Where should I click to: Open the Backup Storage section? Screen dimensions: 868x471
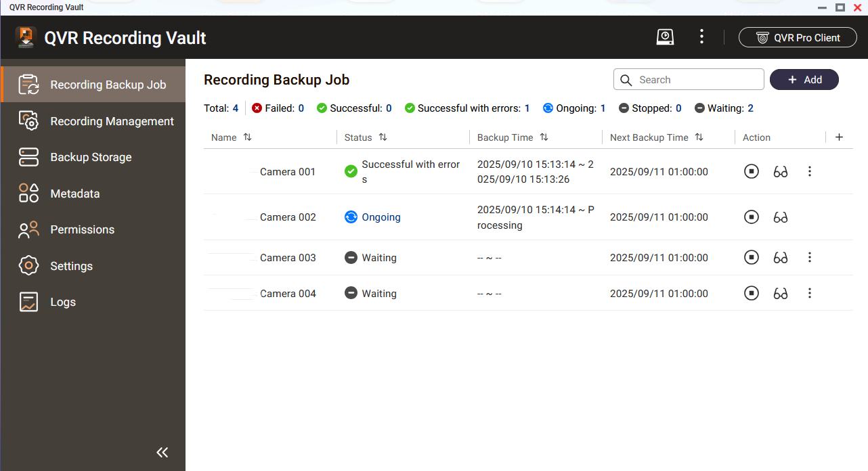tap(93, 157)
